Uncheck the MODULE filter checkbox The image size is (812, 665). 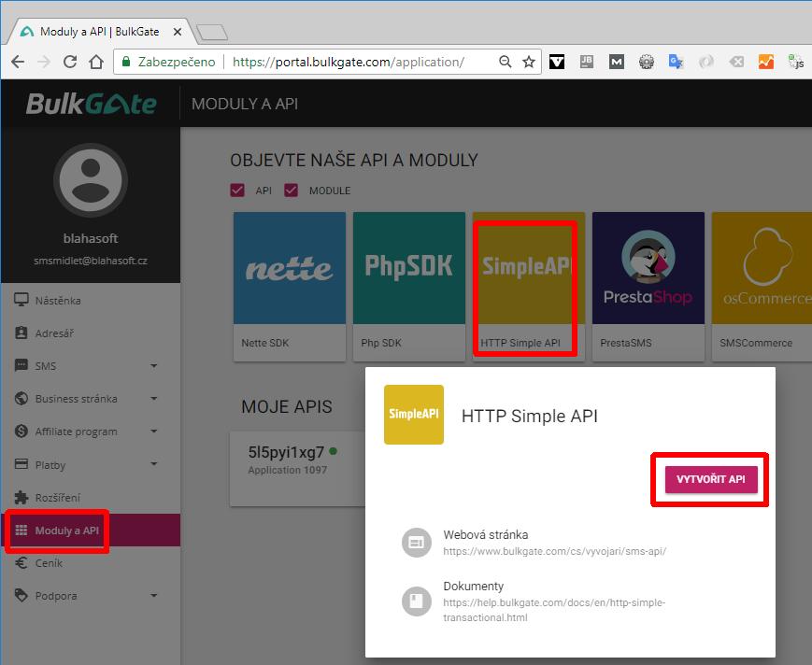tap(291, 191)
